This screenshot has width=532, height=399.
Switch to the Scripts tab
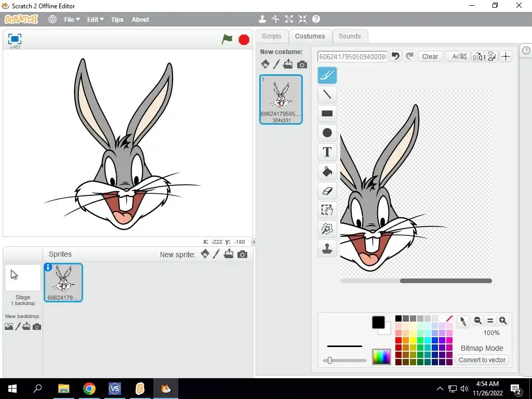pos(271,36)
